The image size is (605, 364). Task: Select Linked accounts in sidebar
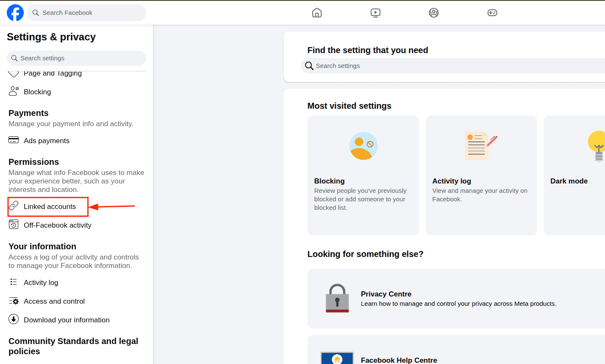[x=49, y=206]
